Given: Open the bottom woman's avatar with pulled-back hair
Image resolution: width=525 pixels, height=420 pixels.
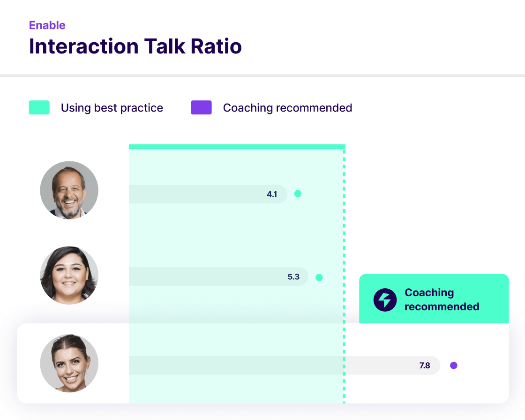Looking at the screenshot, I should 69,363.
